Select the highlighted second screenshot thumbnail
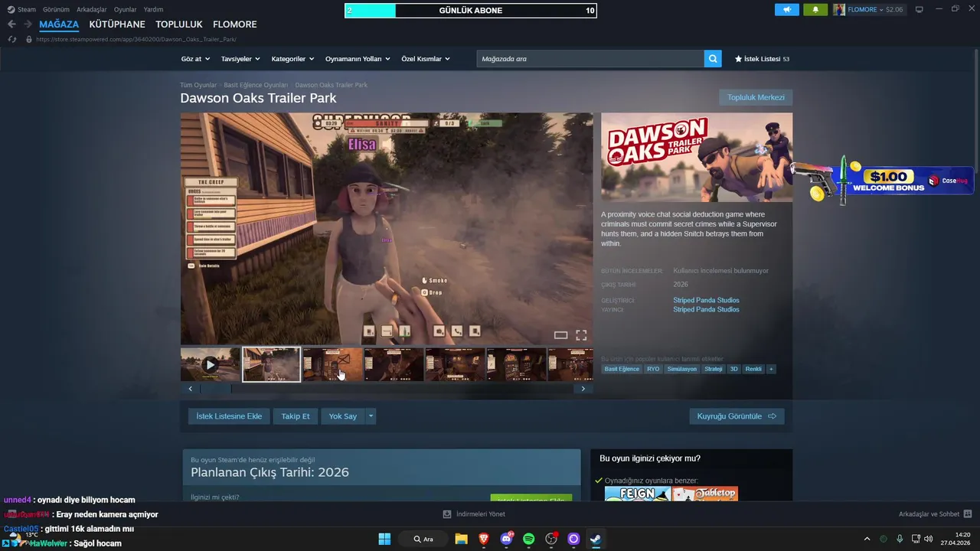 pyautogui.click(x=271, y=364)
